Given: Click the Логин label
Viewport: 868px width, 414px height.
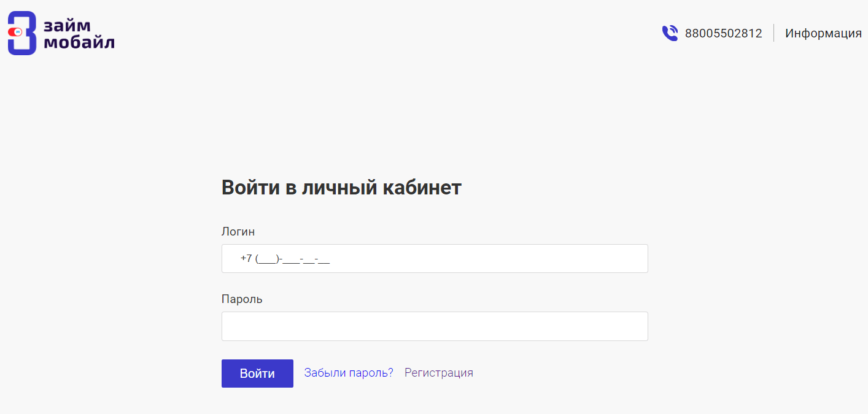Looking at the screenshot, I should pyautogui.click(x=238, y=232).
